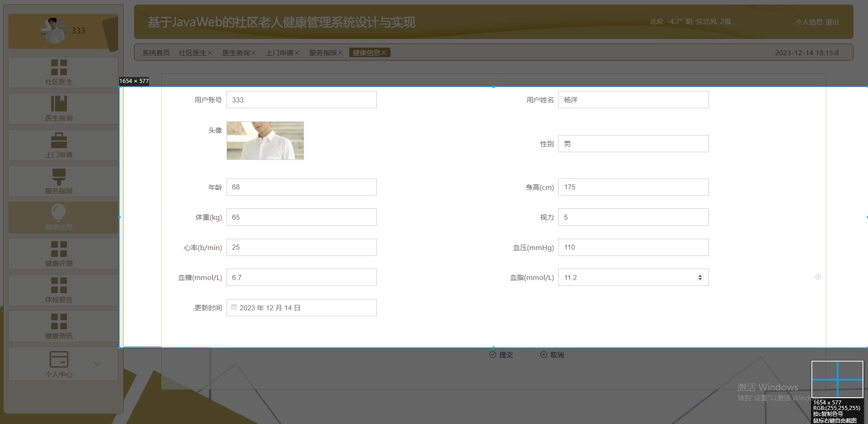
Task: Open 健康资讯 sidebar icon
Action: [59, 321]
